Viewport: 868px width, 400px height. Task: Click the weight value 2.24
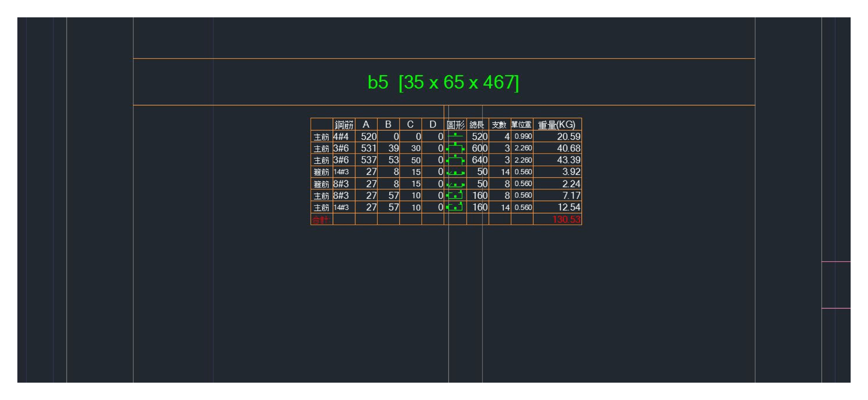pos(571,184)
